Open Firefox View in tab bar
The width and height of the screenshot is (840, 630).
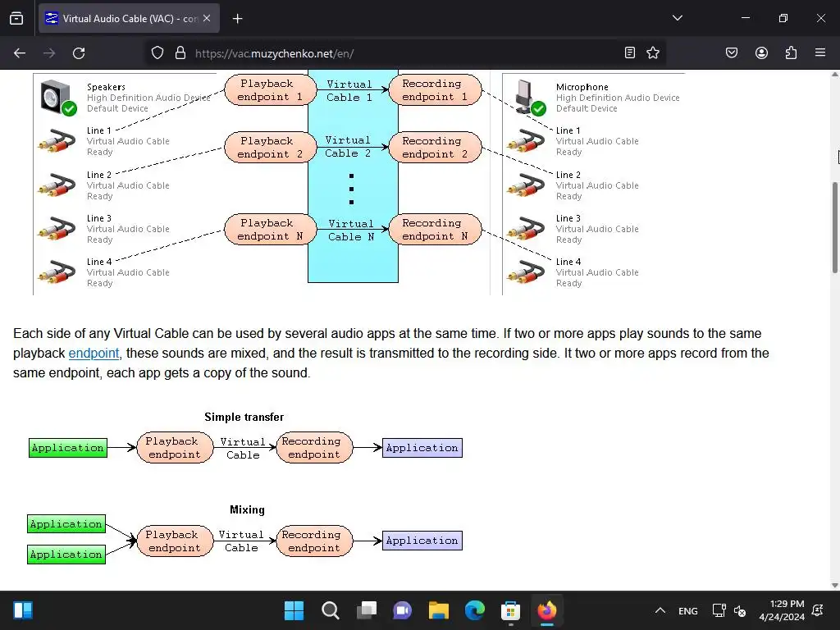coord(16,18)
